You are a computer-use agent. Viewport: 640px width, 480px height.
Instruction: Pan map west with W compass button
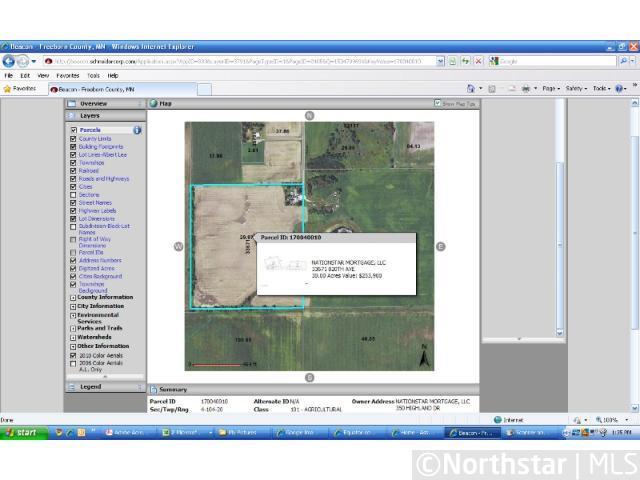(178, 246)
